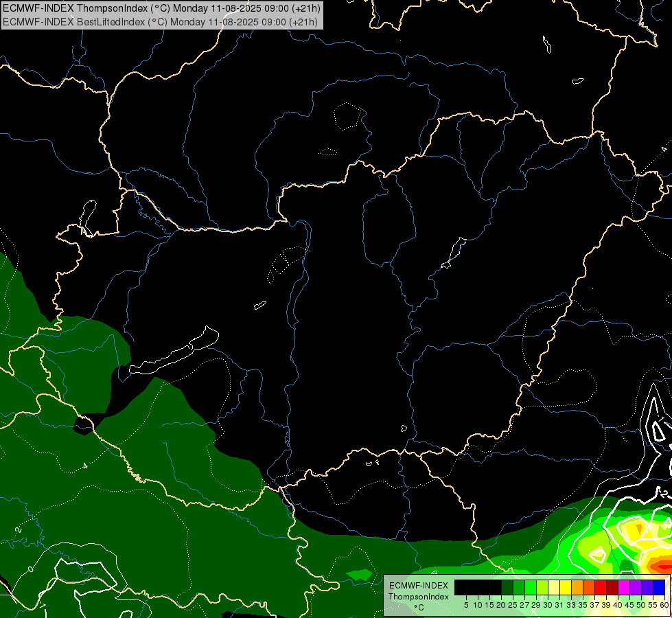Click the 'ThompsonIndex' label in the legend
672x618 pixels.
(x=419, y=597)
